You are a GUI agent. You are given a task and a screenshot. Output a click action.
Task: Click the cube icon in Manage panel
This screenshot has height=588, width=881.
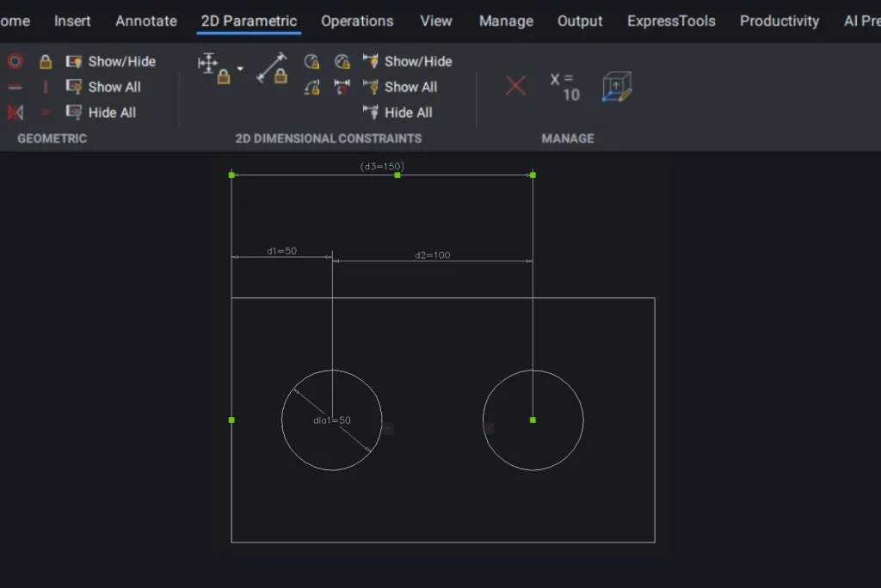[617, 87]
